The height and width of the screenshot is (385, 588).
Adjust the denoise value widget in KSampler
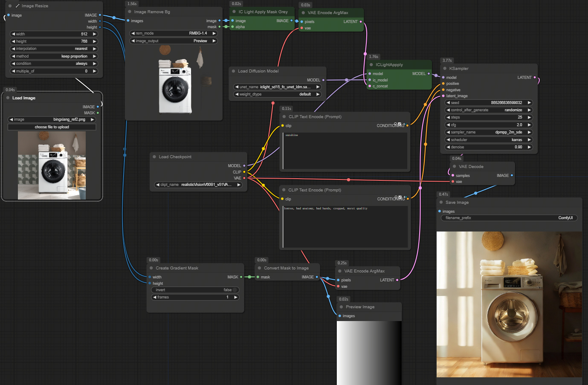[489, 147]
